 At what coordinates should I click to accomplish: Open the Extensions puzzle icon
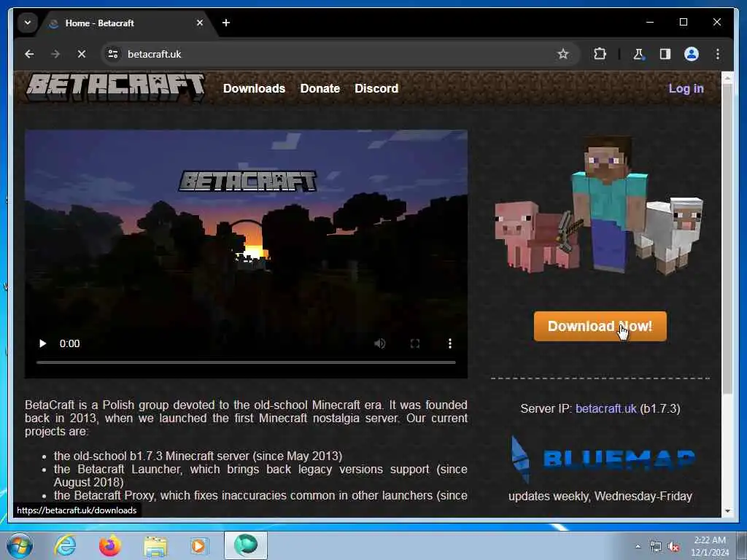pyautogui.click(x=600, y=54)
